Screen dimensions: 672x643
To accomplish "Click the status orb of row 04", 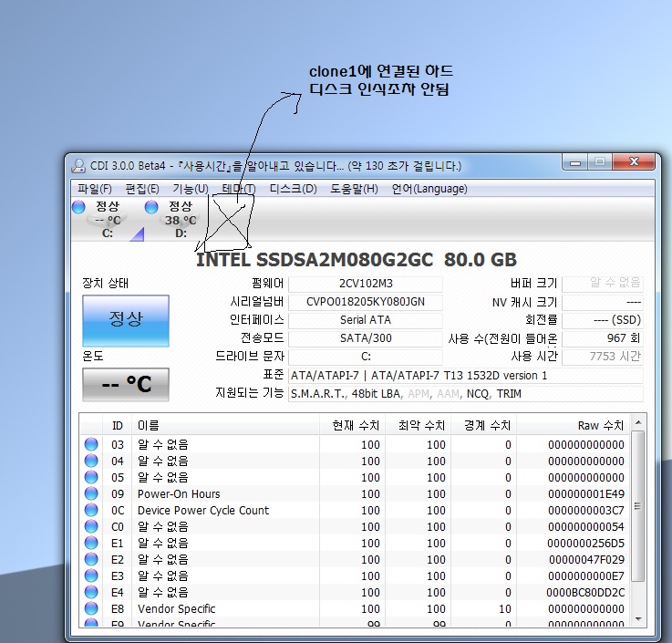I will 91,461.
